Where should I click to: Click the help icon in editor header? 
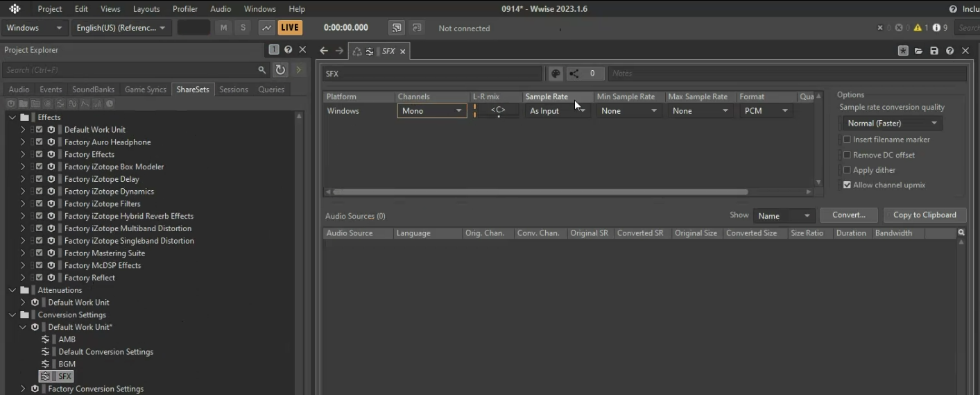(x=949, y=51)
